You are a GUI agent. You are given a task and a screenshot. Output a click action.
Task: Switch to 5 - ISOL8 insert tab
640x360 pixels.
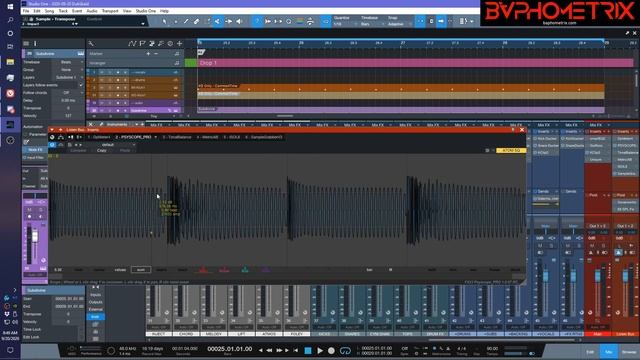point(232,137)
